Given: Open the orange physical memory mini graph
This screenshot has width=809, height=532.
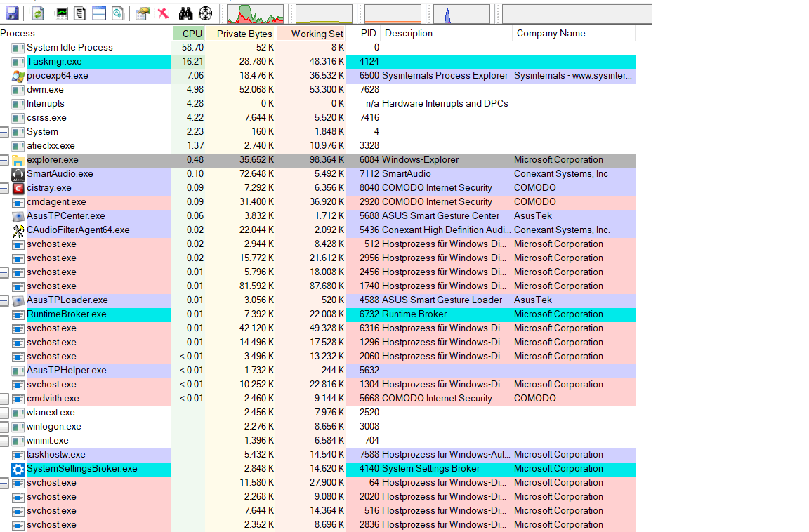Looking at the screenshot, I should [x=393, y=14].
